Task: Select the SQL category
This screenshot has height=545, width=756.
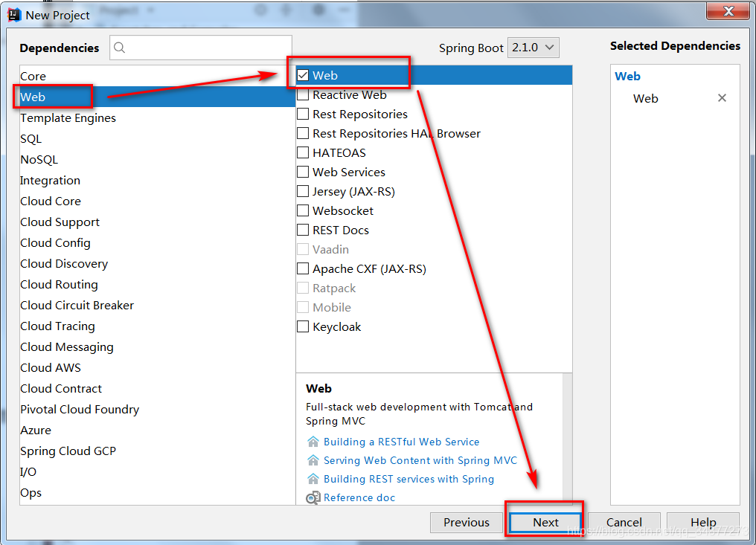Action: (157, 139)
